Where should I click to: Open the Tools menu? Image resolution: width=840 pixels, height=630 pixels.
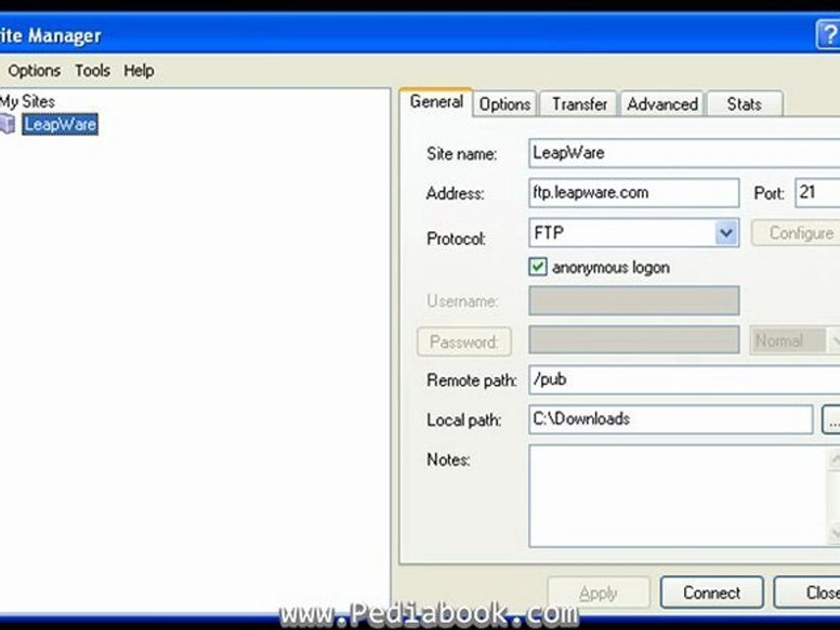point(92,70)
